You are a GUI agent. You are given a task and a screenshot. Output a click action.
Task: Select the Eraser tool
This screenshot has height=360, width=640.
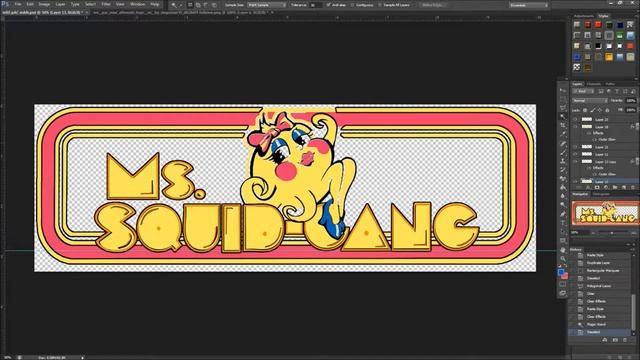tap(563, 179)
